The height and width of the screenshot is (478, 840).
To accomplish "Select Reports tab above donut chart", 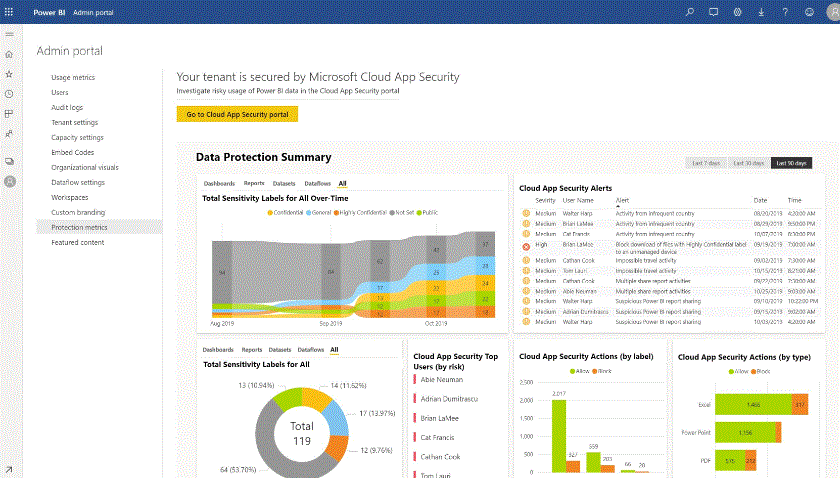I will [252, 349].
